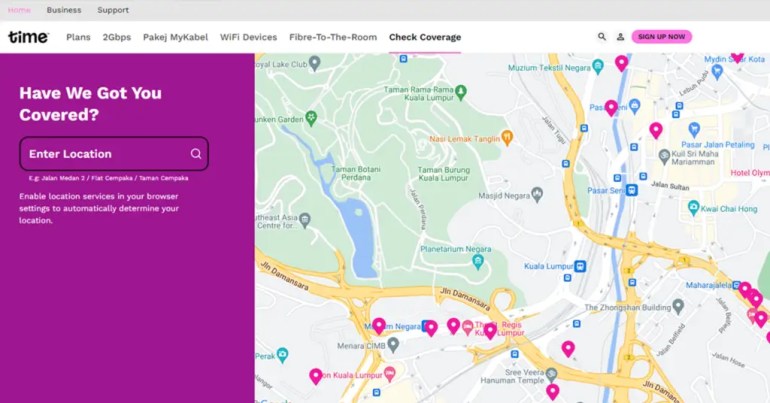
Task: Open the Plans menu
Action: point(79,37)
